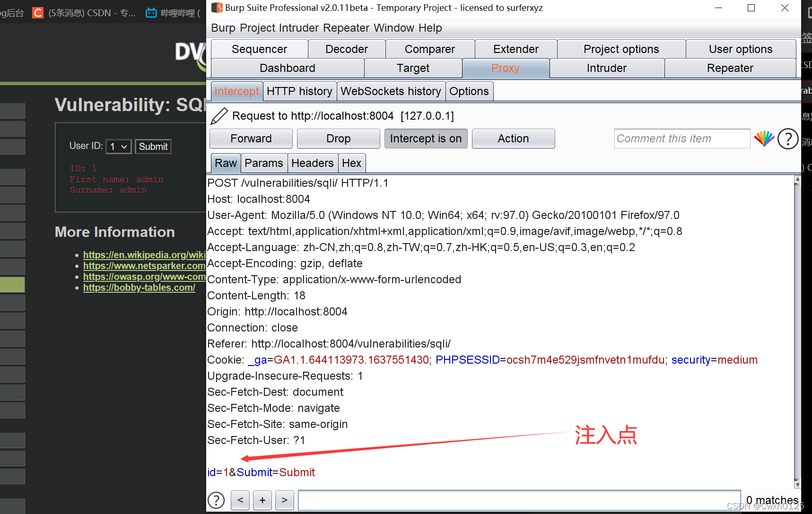This screenshot has height=514, width=812.
Task: Switch to User options tab
Action: coord(741,49)
